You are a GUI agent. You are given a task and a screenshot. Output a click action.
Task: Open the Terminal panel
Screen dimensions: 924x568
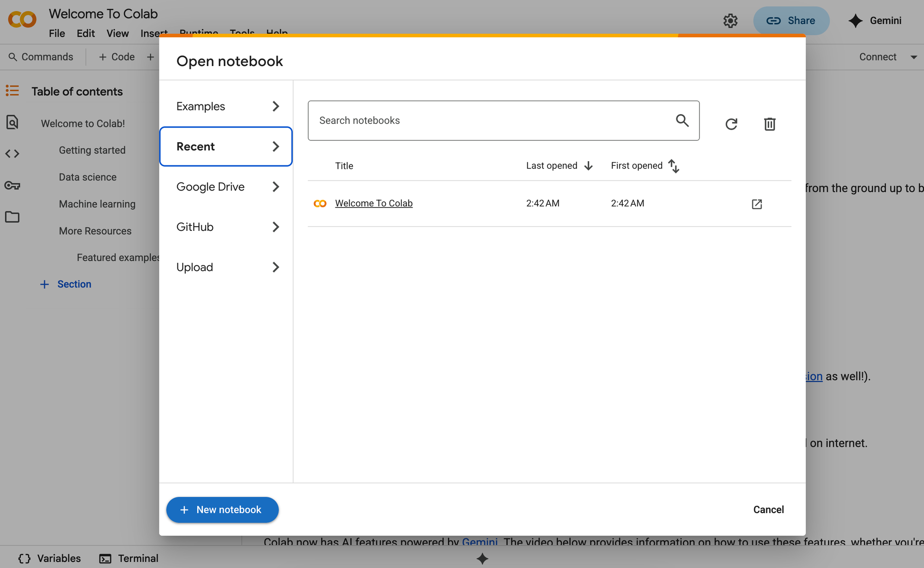(x=129, y=558)
